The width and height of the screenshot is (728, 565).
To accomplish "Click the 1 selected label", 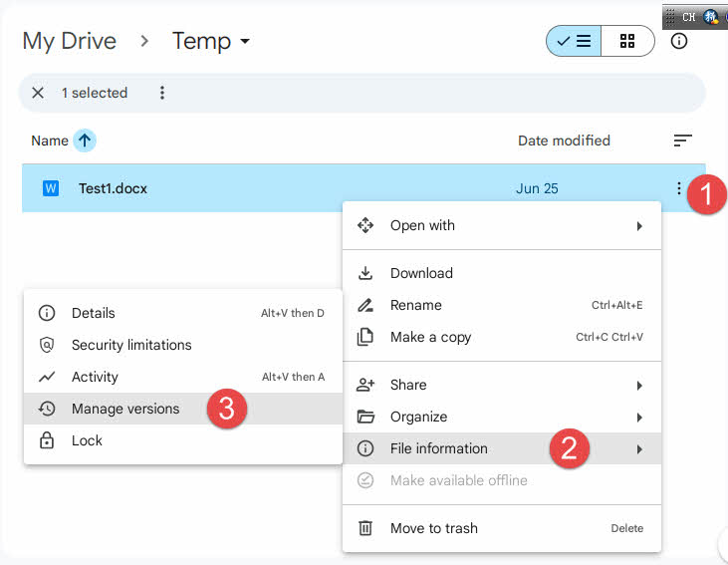I will pyautogui.click(x=95, y=93).
